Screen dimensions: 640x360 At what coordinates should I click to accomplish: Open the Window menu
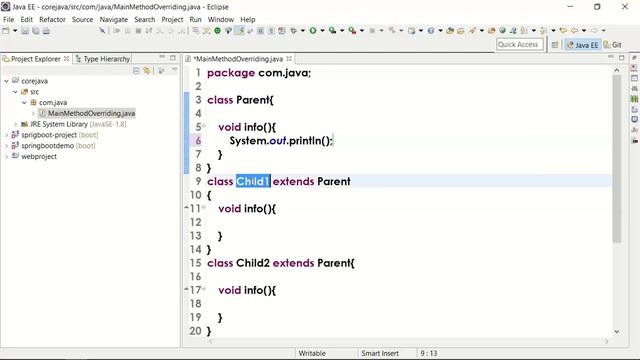pyautogui.click(x=220, y=19)
